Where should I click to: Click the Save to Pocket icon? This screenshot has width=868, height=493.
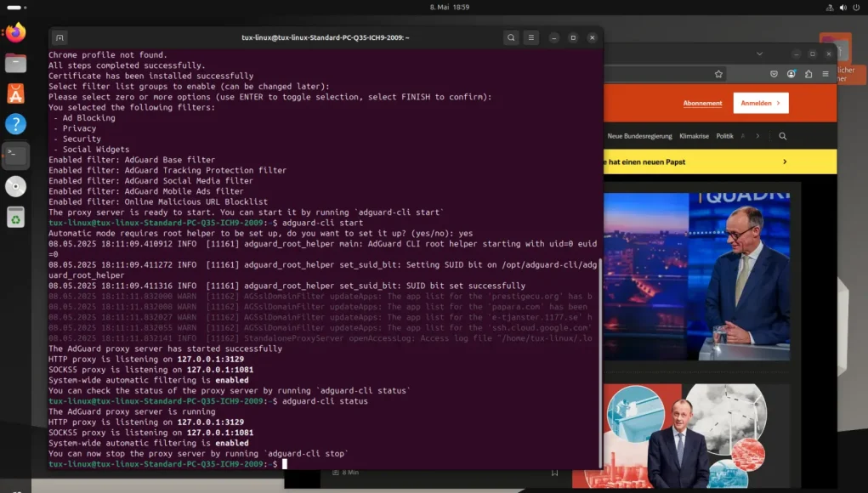pos(774,74)
